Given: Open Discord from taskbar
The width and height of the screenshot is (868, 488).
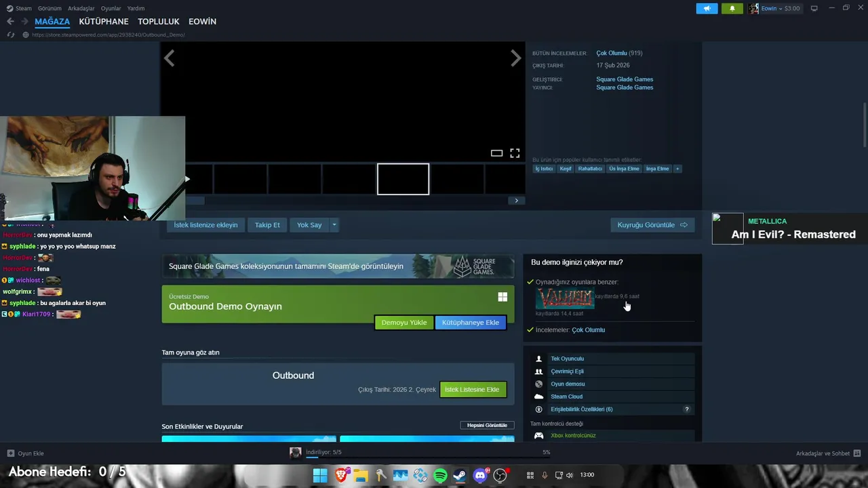Looking at the screenshot, I should pos(481,475).
